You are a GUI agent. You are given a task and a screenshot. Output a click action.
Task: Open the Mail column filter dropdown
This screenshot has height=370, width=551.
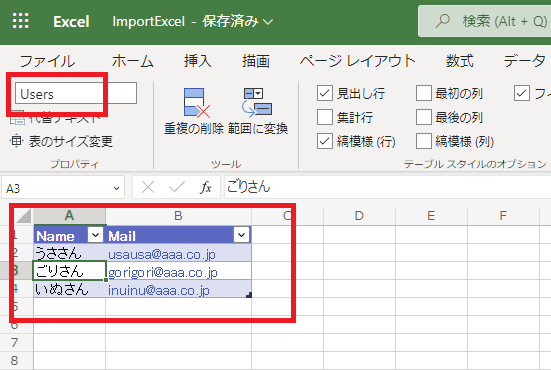241,235
